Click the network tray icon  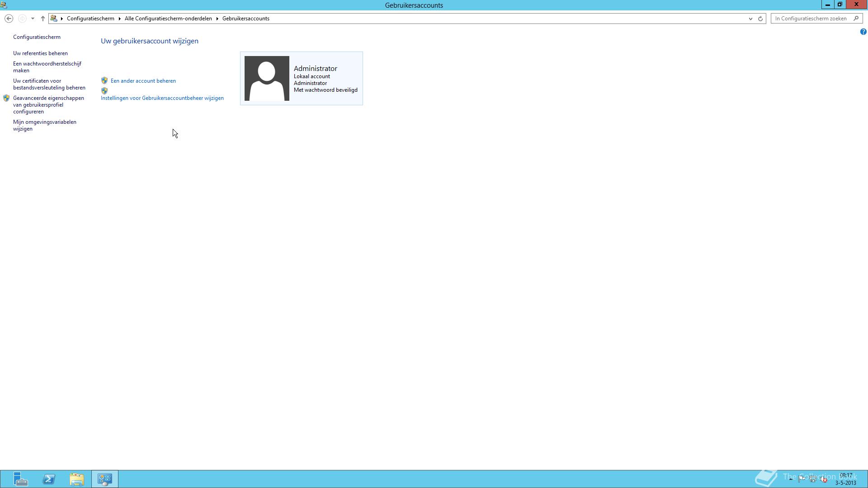[x=813, y=479]
